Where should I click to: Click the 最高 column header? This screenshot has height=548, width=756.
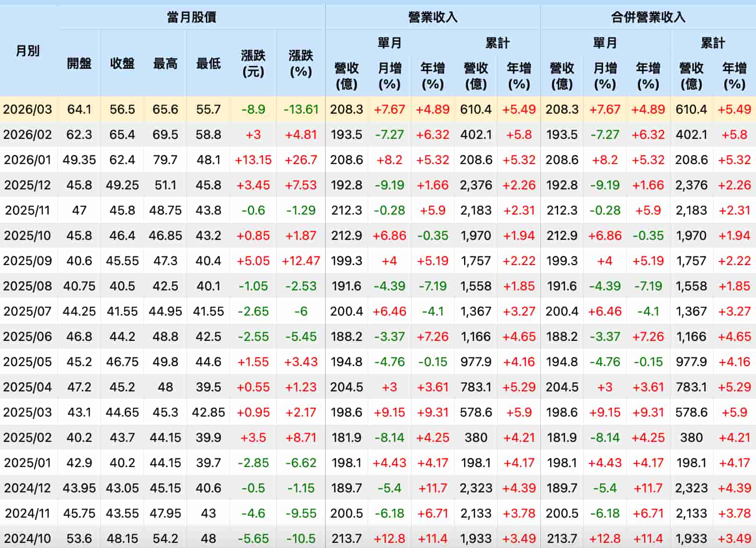[x=165, y=63]
